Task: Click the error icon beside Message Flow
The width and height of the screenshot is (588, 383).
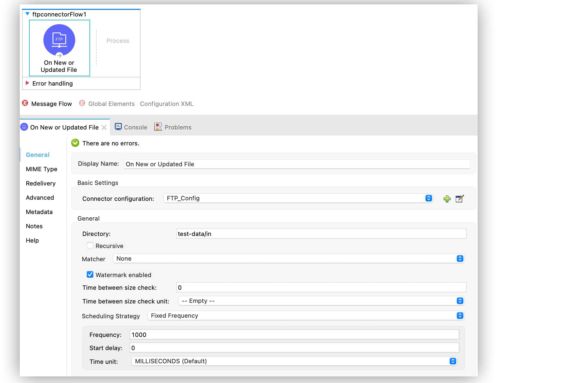Action: [25, 103]
